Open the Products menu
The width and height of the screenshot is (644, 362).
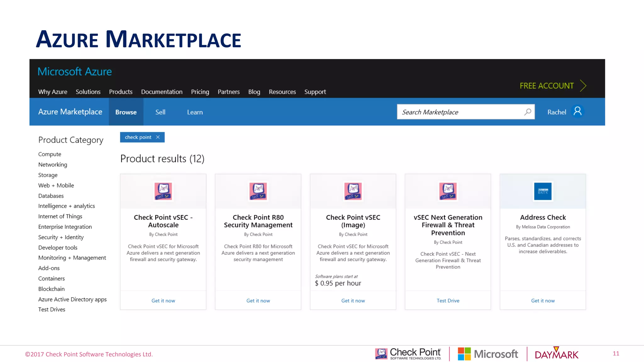coord(121,92)
